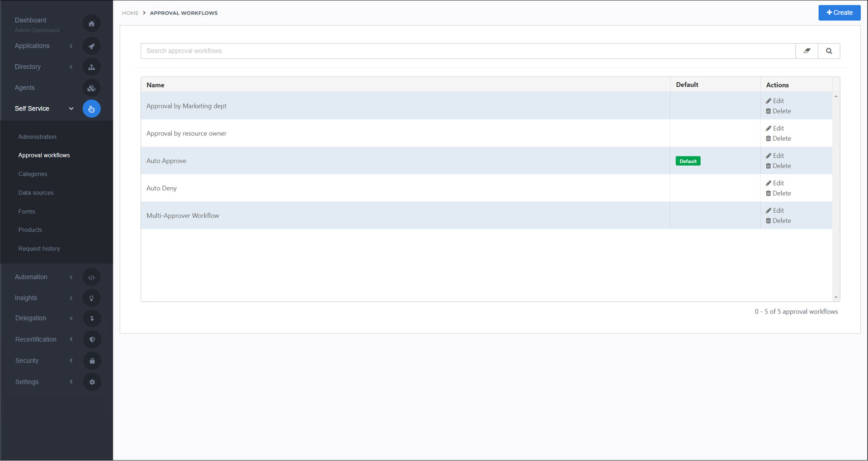868x461 pixels.
Task: Expand the Insights section
Action: [71, 298]
